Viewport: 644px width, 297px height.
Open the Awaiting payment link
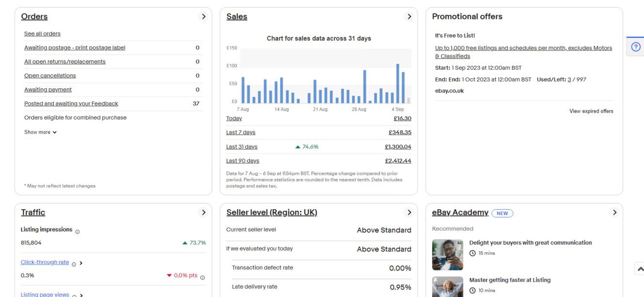tap(48, 90)
